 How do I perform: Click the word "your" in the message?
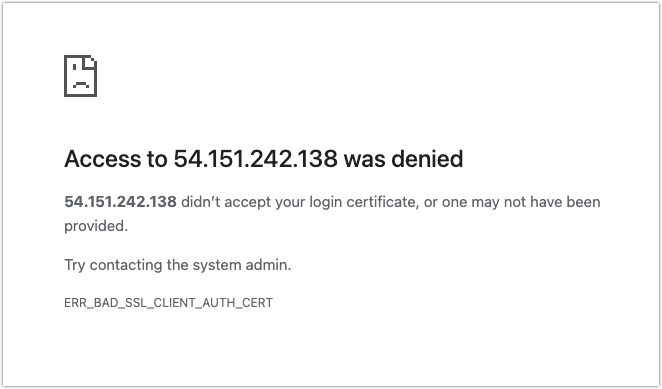click(290, 203)
